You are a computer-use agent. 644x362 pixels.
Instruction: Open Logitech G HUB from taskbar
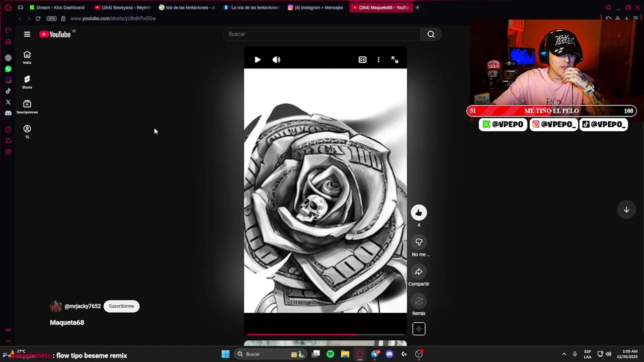pyautogui.click(x=404, y=354)
